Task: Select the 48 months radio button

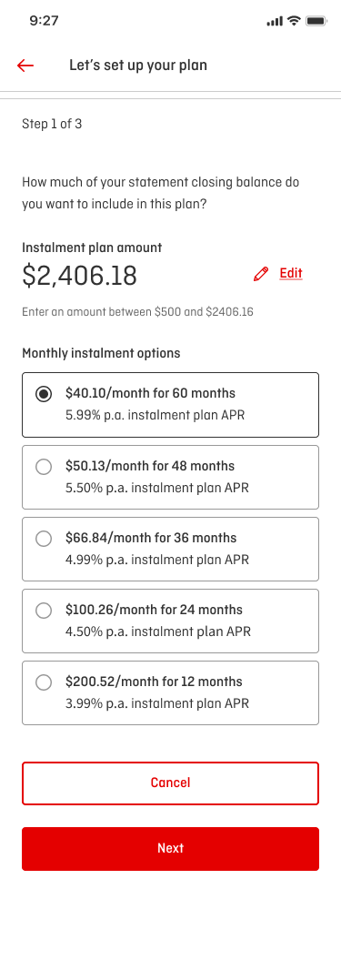Action: point(44,466)
